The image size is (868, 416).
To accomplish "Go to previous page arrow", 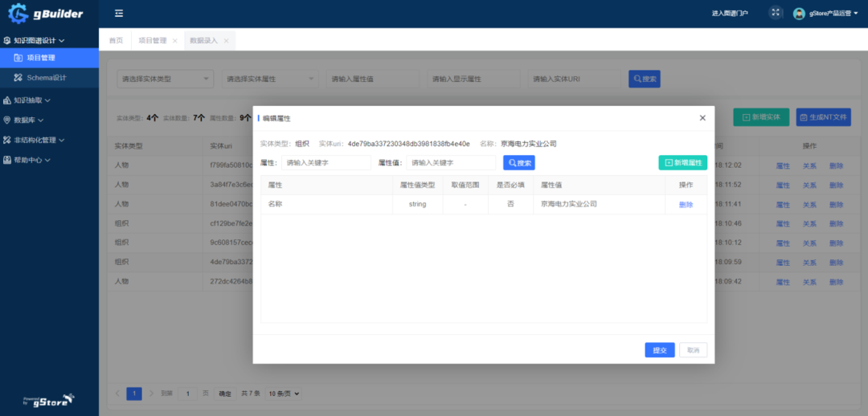I will [117, 394].
